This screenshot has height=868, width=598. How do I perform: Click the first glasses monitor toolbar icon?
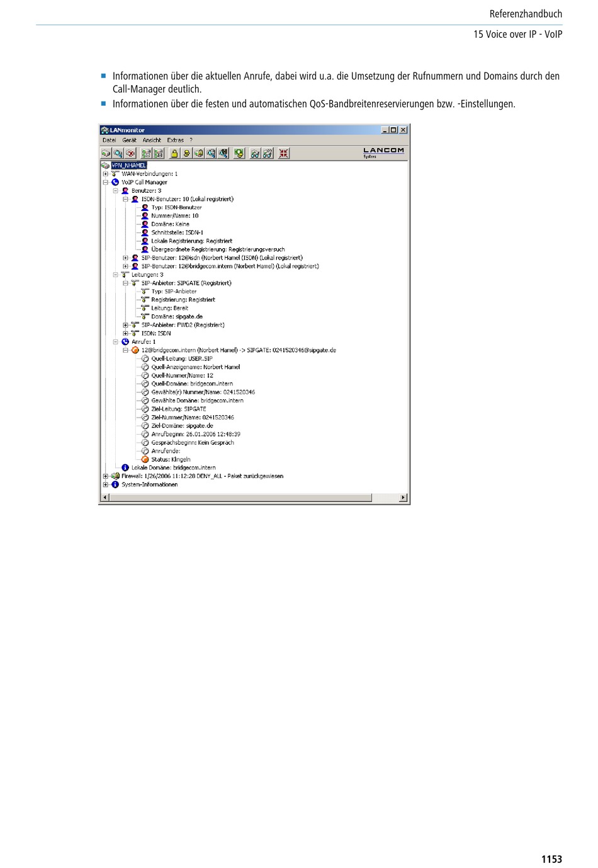256,153
